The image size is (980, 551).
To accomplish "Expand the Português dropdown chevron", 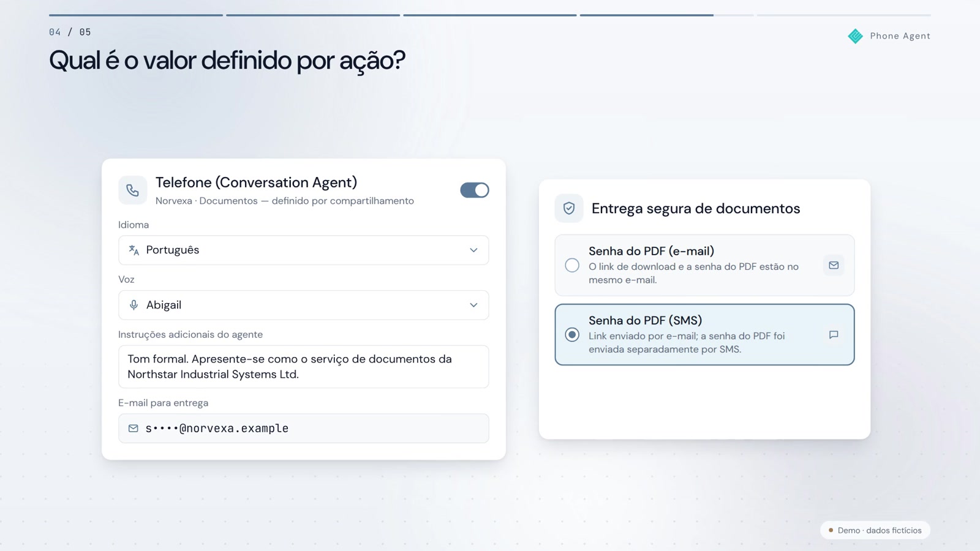I will click(x=473, y=250).
